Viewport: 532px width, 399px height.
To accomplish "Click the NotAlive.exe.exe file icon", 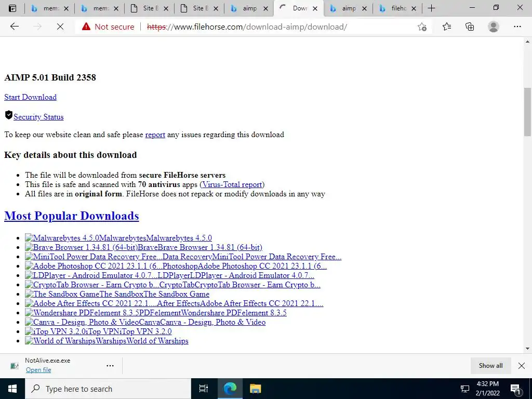I will pyautogui.click(x=15, y=366).
